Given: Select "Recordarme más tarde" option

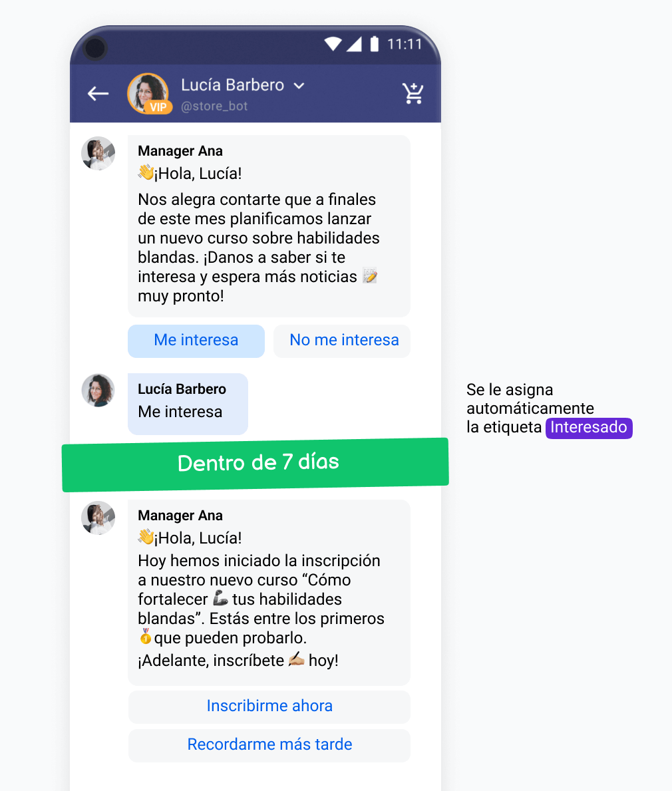Looking at the screenshot, I should 269,745.
